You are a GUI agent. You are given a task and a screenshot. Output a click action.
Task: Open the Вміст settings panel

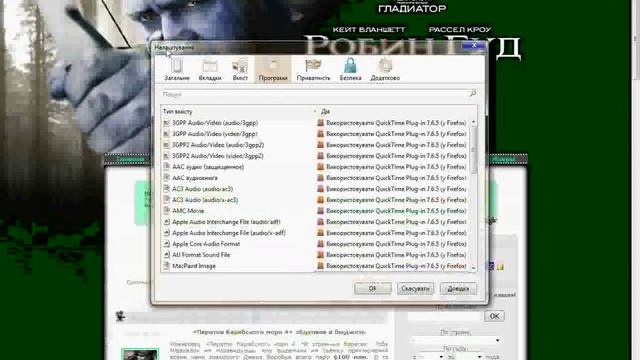pos(240,69)
